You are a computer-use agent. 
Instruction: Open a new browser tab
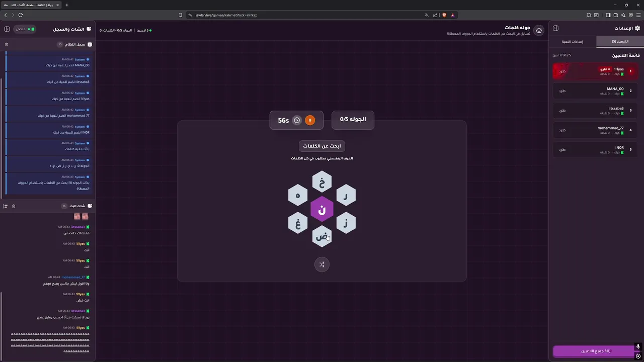66,5
